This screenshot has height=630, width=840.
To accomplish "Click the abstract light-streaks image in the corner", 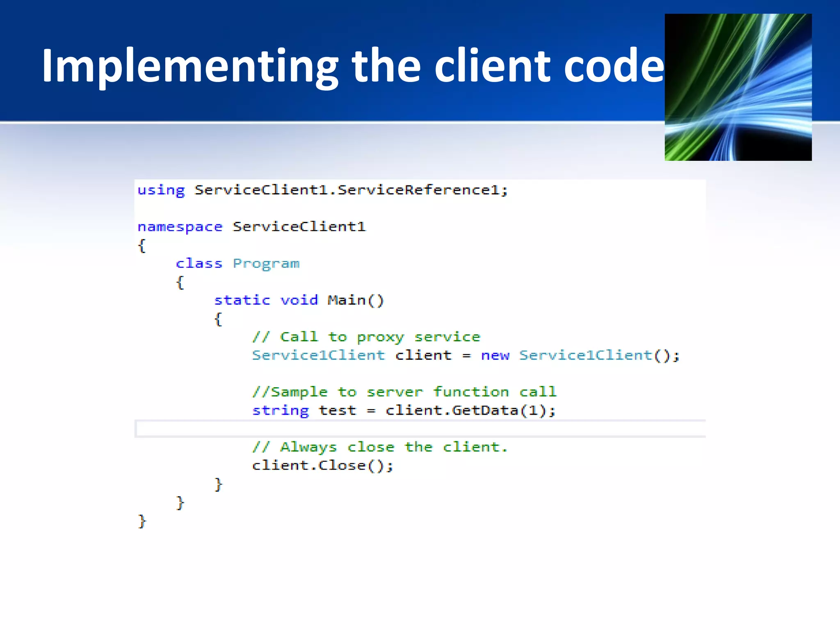I will pyautogui.click(x=738, y=87).
